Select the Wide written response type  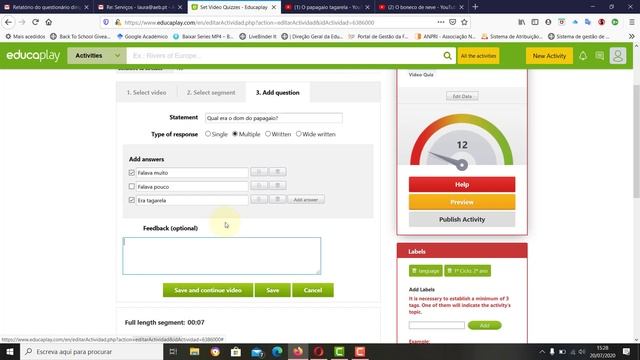[x=298, y=134]
